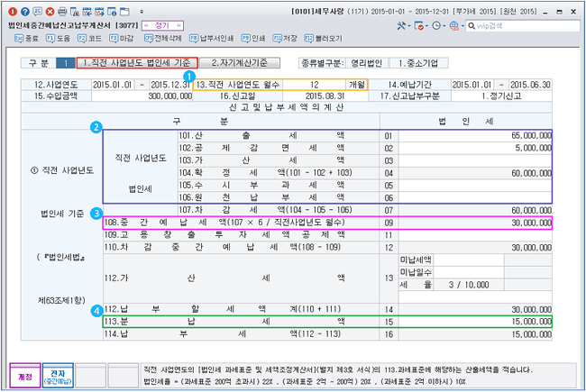The height and width of the screenshot is (392, 586).
Task: Click the 104.확정세액 amount cell
Action: click(475, 173)
